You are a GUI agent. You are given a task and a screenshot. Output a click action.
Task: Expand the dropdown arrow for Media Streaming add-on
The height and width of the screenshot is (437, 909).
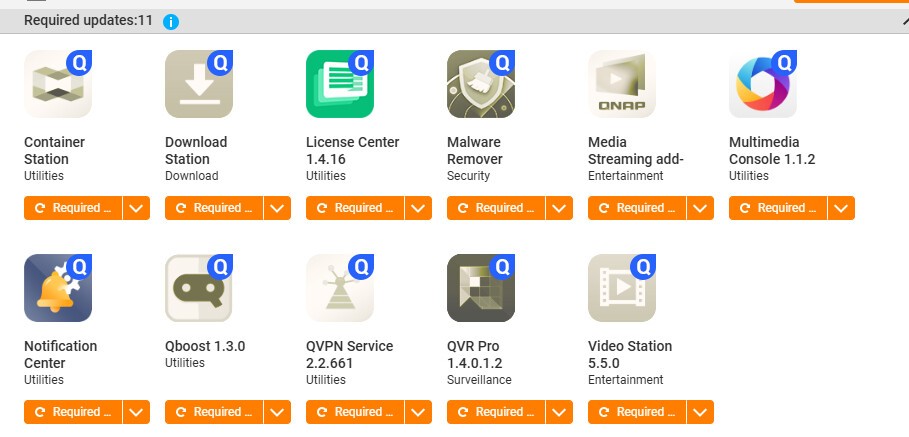click(x=700, y=208)
